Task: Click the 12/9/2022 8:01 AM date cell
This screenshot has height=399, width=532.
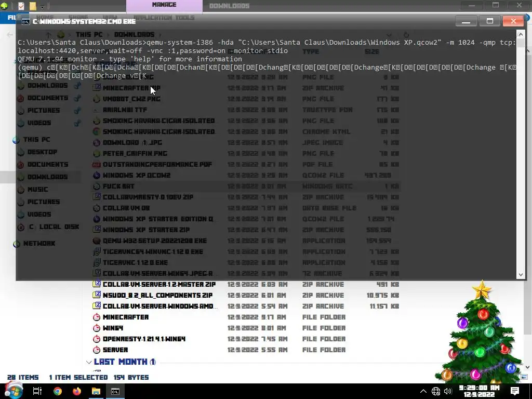Action: tap(258, 328)
